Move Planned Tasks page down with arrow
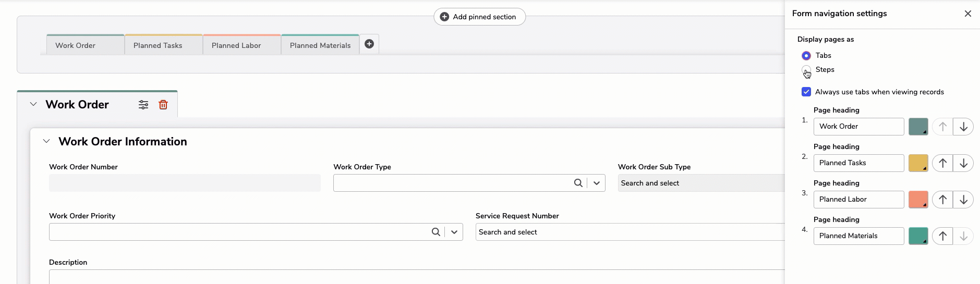Viewport: 980px width, 284px height. tap(963, 163)
